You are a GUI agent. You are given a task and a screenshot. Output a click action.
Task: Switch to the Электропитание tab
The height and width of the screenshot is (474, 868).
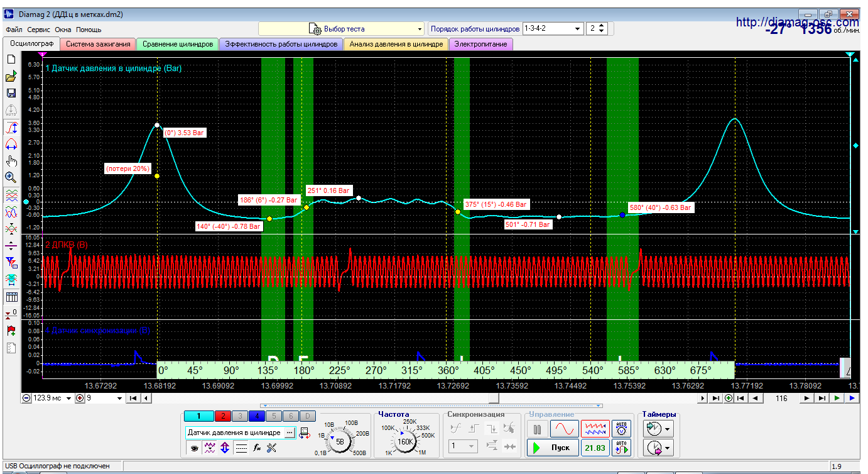click(481, 44)
